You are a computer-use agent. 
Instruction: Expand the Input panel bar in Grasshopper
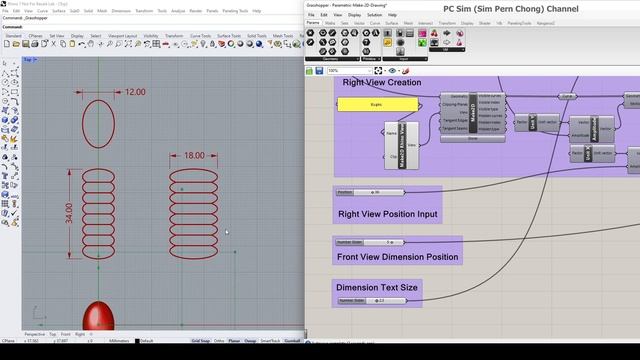click(405, 59)
